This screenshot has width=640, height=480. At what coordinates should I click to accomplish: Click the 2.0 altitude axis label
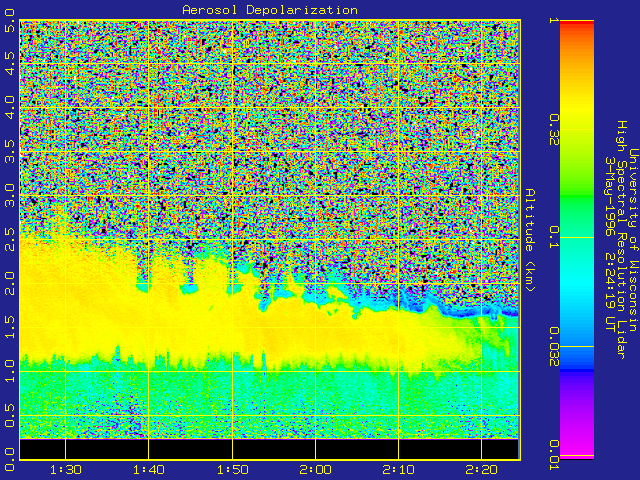9,283
